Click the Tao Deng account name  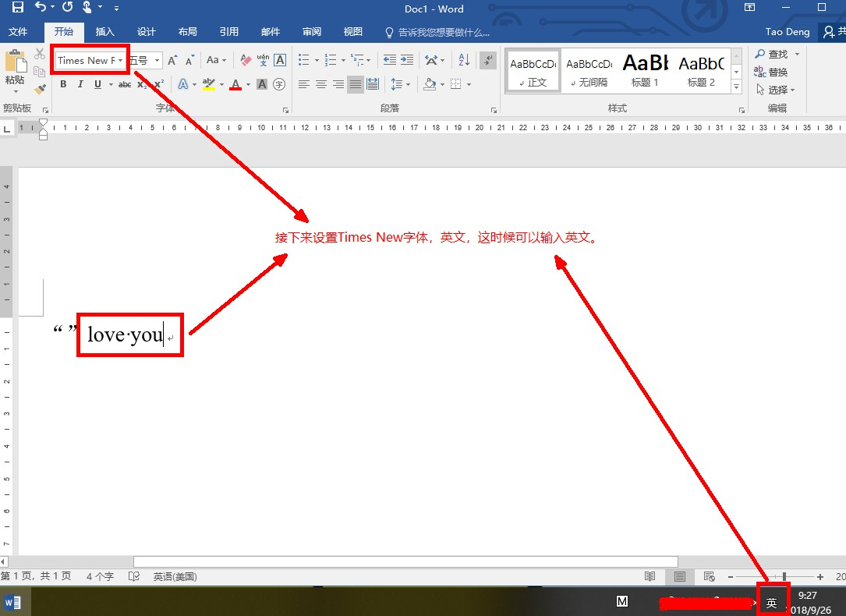click(788, 32)
